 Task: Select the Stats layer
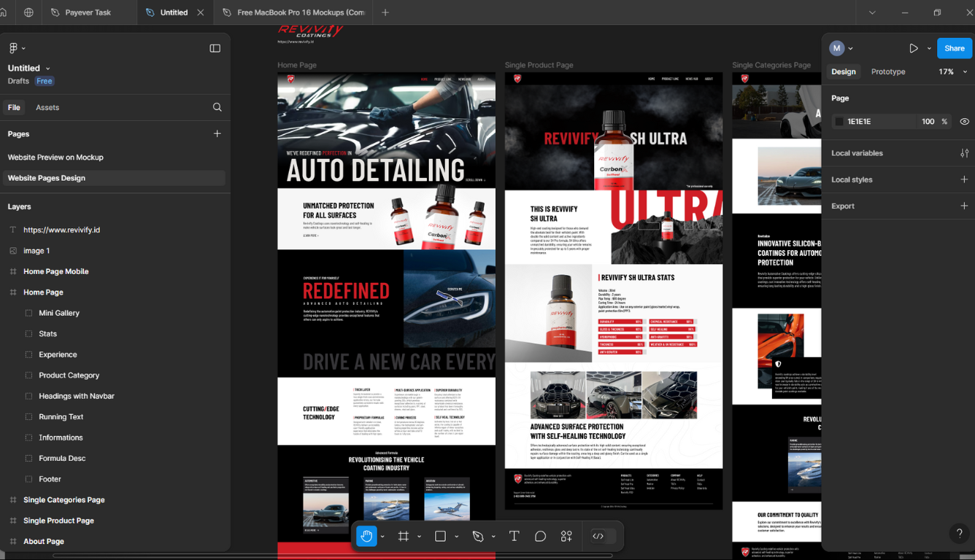pyautogui.click(x=48, y=333)
